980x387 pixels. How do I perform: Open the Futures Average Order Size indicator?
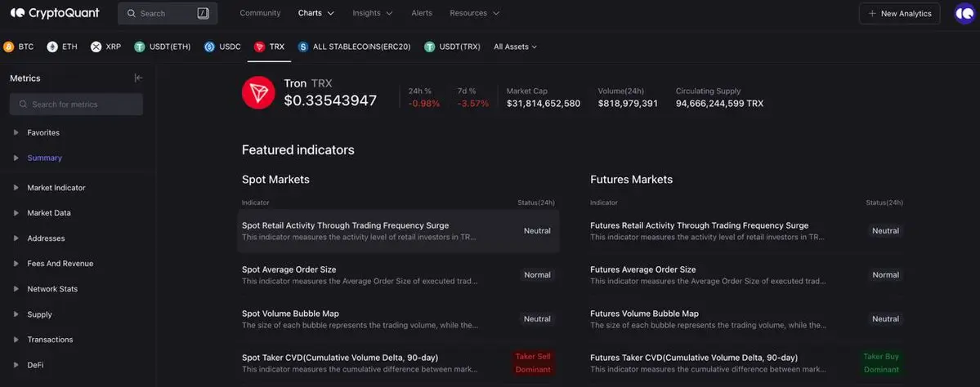pyautogui.click(x=746, y=275)
